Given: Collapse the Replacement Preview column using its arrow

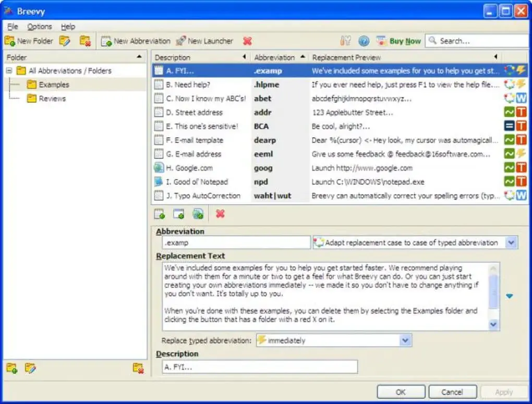Looking at the screenshot, I should (x=495, y=57).
